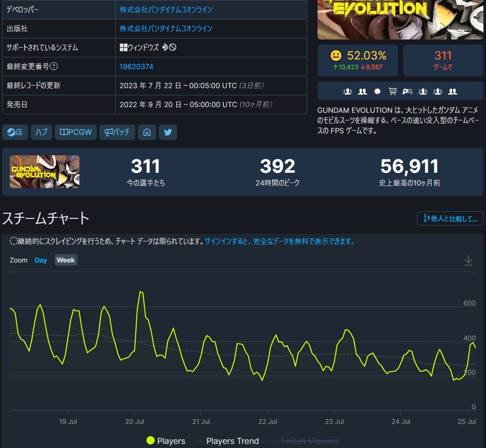Click the help icon beside last change number
The height and width of the screenshot is (448, 486).
click(54, 67)
